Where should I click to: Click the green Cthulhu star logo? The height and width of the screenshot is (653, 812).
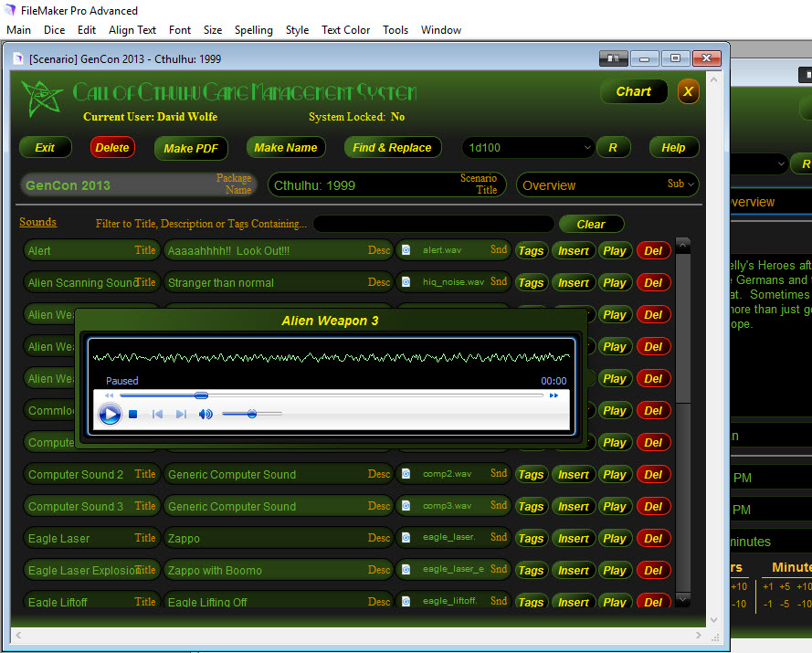[41, 98]
